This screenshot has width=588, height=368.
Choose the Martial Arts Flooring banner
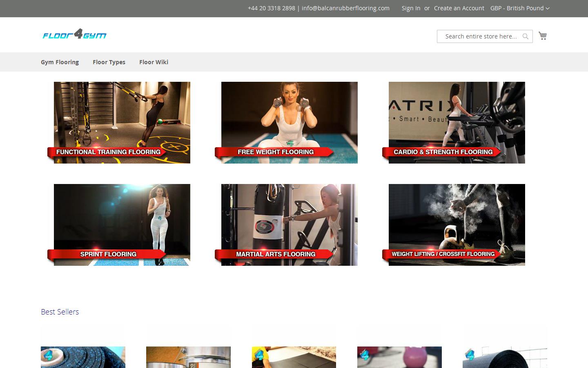[289, 225]
